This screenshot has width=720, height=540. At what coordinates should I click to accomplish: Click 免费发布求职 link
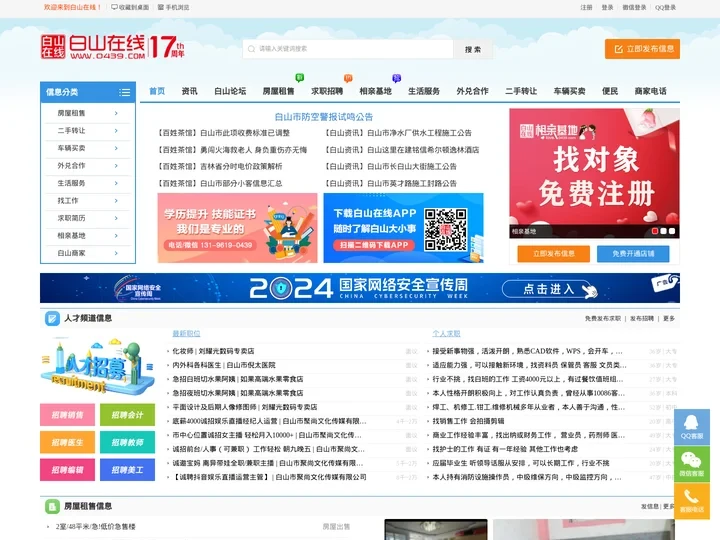(x=602, y=318)
